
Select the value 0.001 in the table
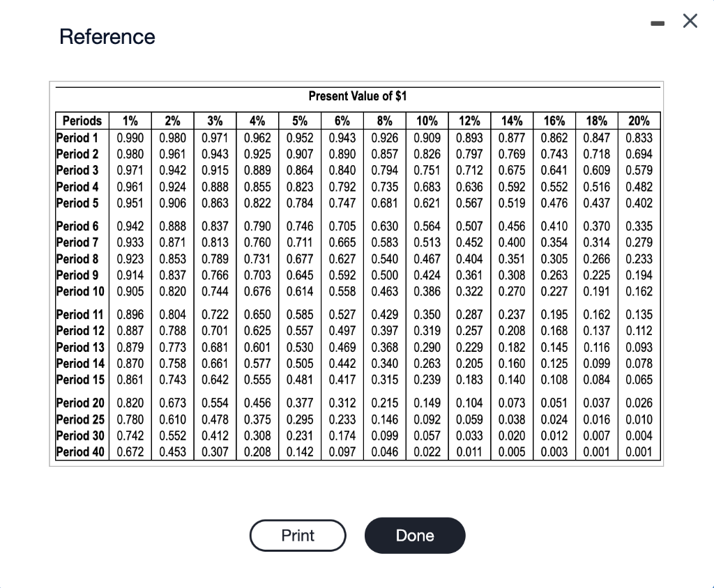[x=639, y=451]
